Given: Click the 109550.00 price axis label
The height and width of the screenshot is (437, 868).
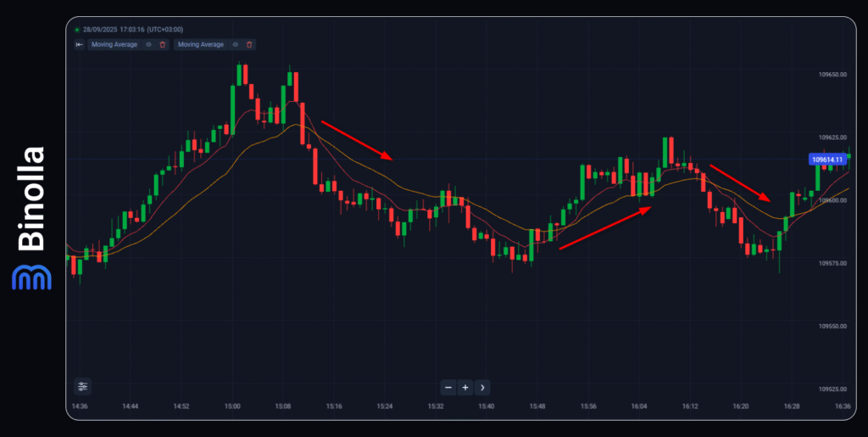Looking at the screenshot, I should point(832,326).
